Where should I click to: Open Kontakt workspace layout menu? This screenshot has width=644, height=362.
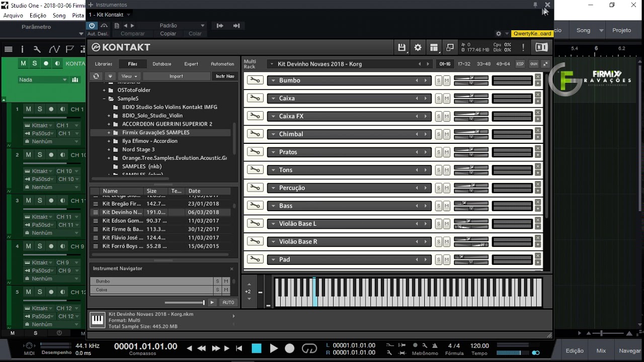[x=434, y=47]
